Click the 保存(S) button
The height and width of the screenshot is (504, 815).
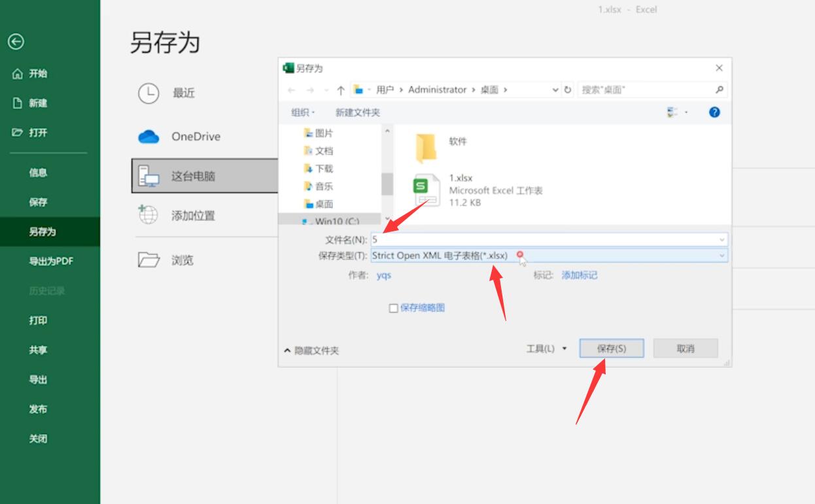[612, 348]
